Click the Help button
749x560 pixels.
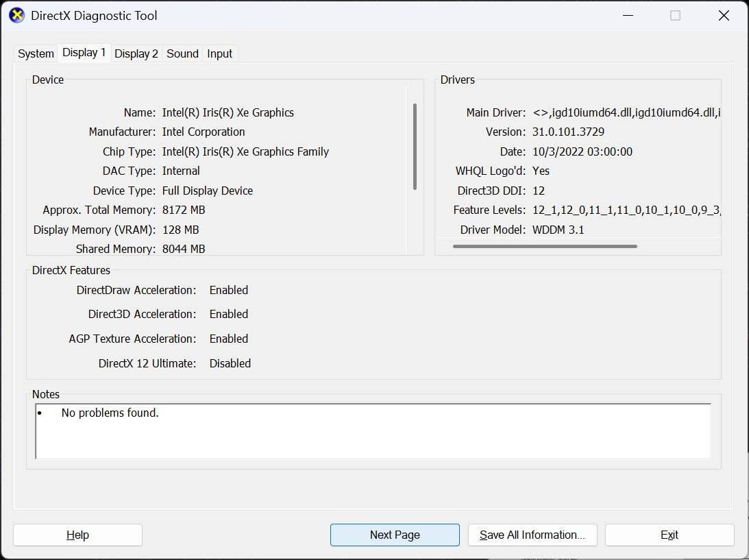pos(77,535)
